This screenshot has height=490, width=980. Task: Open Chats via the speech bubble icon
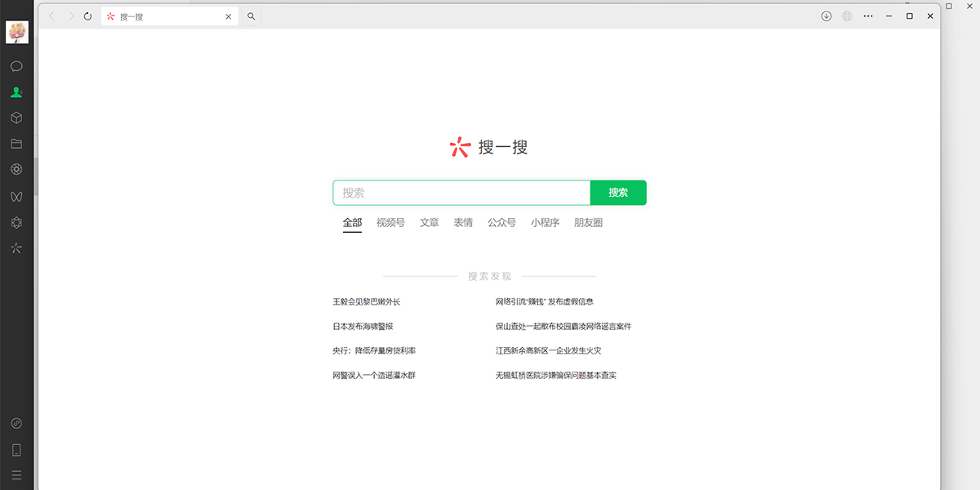(16, 65)
